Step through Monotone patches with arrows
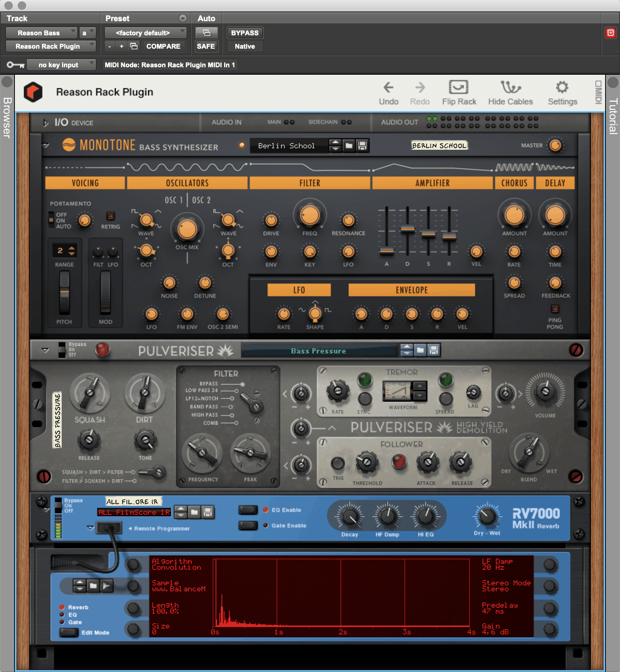Image resolution: width=620 pixels, height=672 pixels. 335,146
